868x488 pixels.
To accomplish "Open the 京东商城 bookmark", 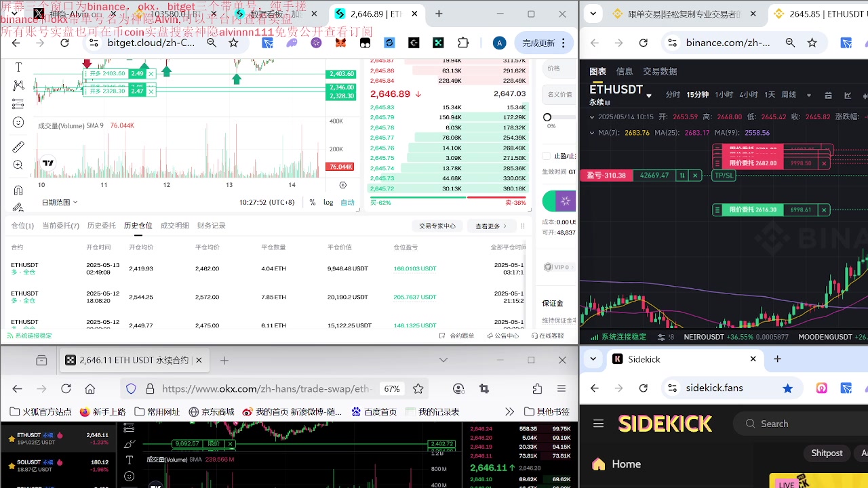I will (212, 411).
